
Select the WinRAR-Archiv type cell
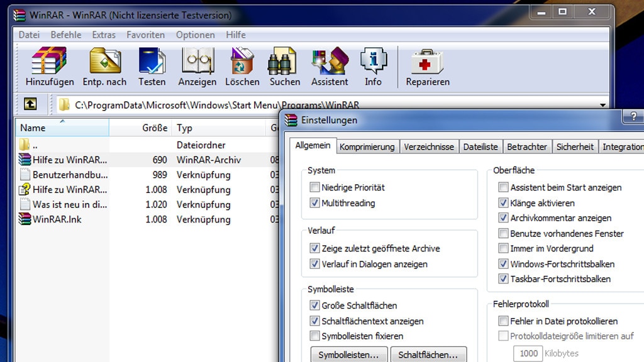pyautogui.click(x=209, y=160)
